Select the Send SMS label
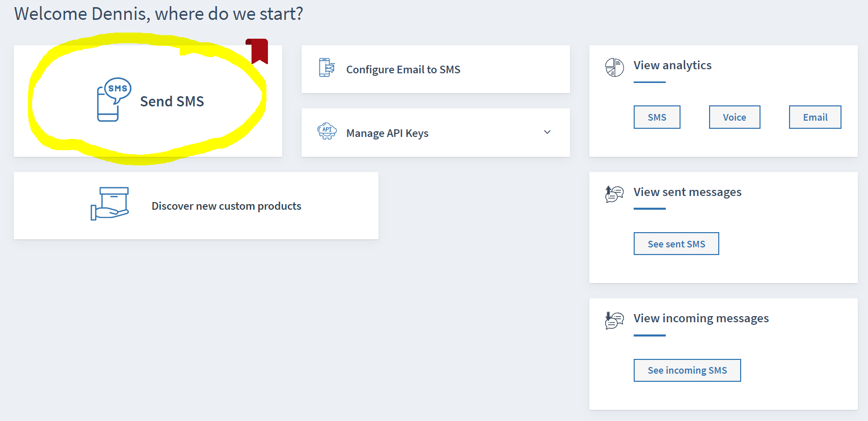This screenshot has width=868, height=421. tap(172, 101)
